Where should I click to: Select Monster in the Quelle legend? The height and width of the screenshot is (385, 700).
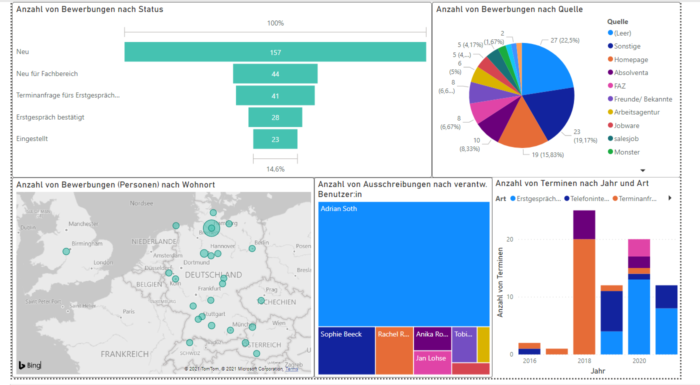(x=624, y=152)
